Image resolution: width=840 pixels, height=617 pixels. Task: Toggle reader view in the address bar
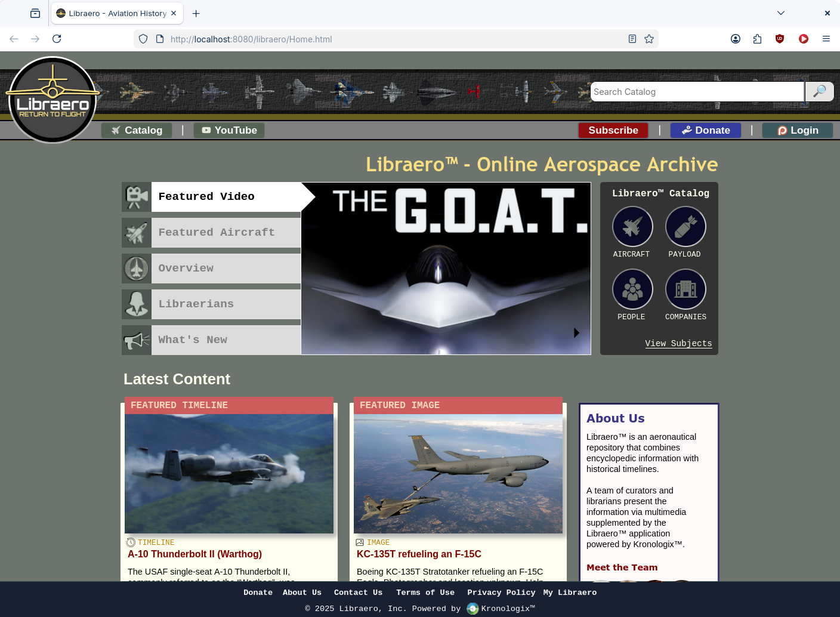(632, 39)
